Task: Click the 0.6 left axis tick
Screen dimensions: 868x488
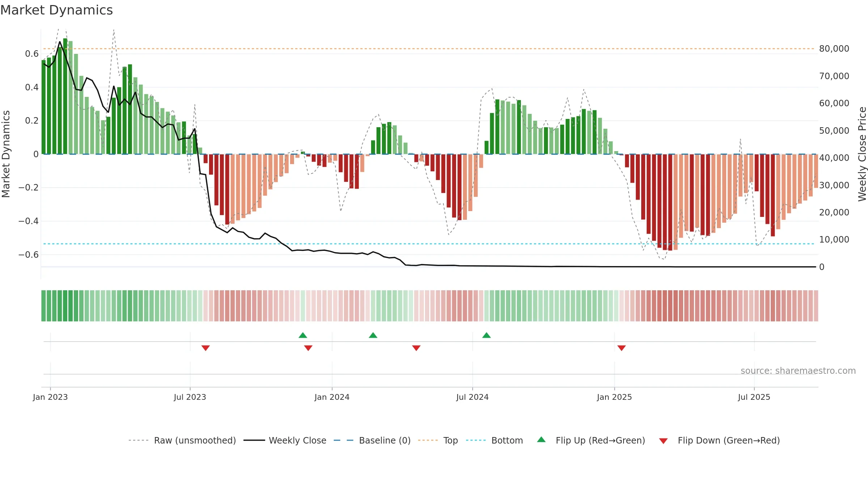Action: point(32,54)
